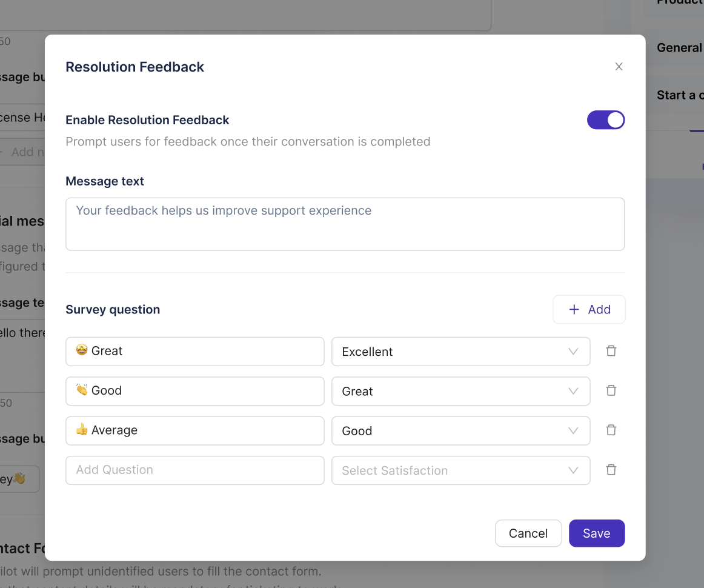704x588 pixels.
Task: Delete the Great survey question row
Action: point(611,351)
